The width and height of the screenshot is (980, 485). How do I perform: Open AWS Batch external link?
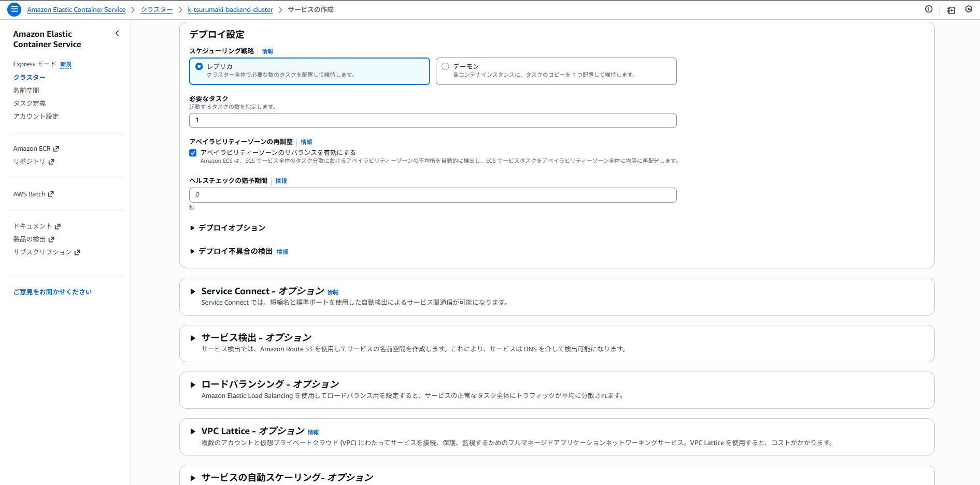[51, 194]
